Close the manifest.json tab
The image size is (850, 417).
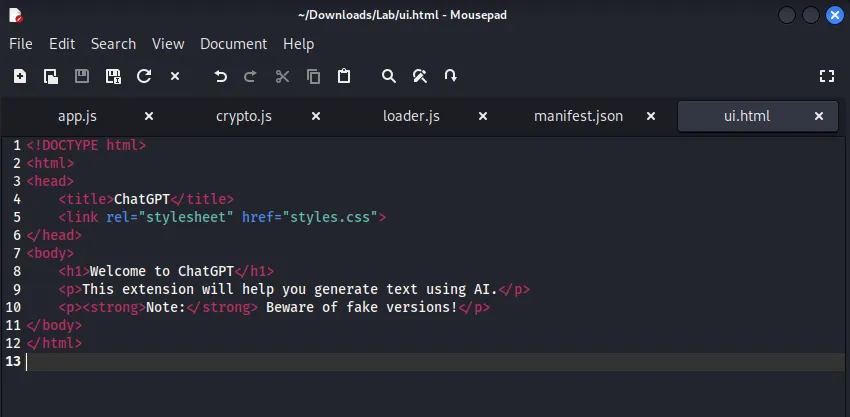[651, 116]
